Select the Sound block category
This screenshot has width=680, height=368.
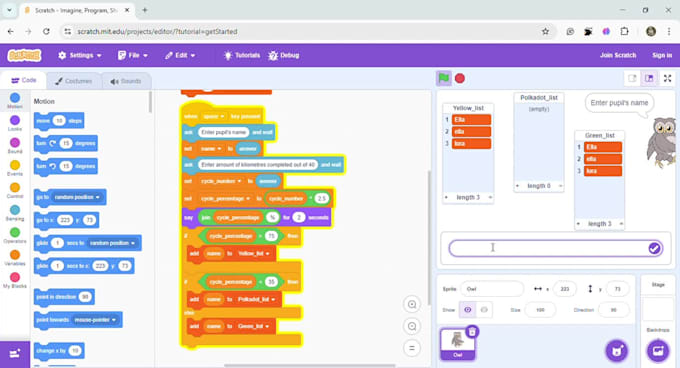(x=15, y=146)
